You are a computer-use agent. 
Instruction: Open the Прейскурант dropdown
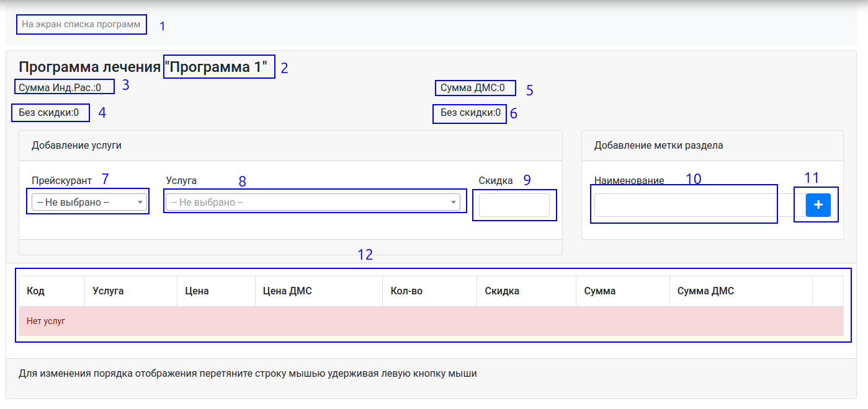click(89, 202)
